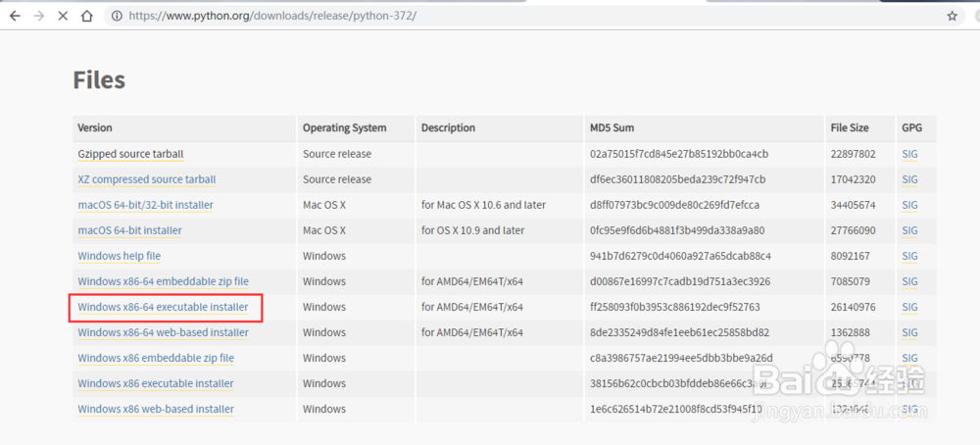
Task: Select description 'for OS X 10.9 and later'
Action: pyautogui.click(x=473, y=230)
